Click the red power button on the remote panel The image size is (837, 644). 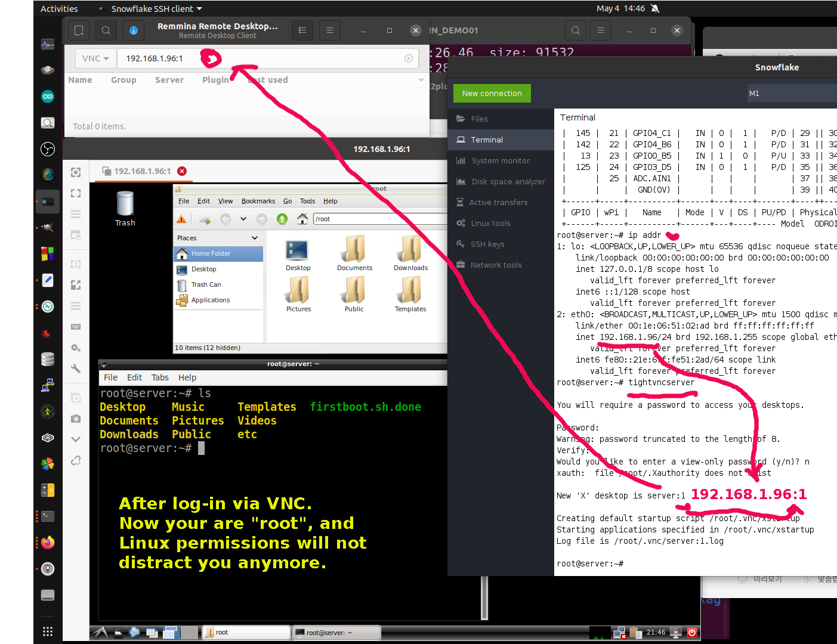pyautogui.click(x=692, y=633)
